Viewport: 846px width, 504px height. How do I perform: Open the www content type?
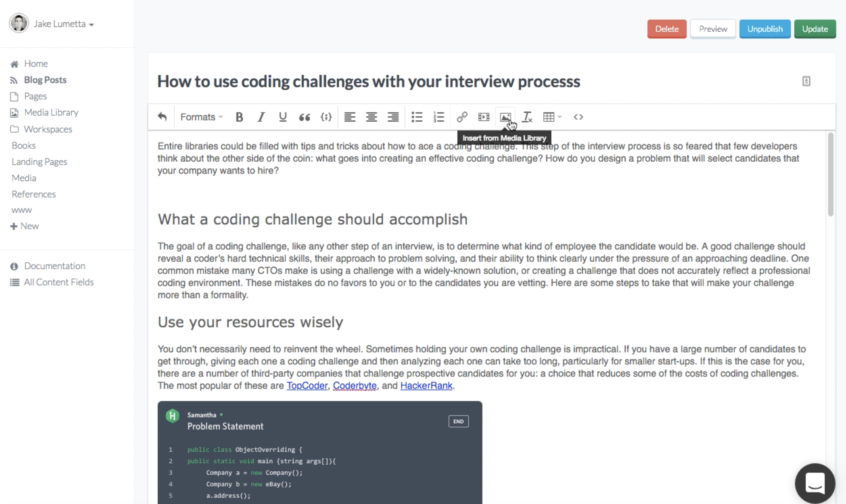click(22, 210)
